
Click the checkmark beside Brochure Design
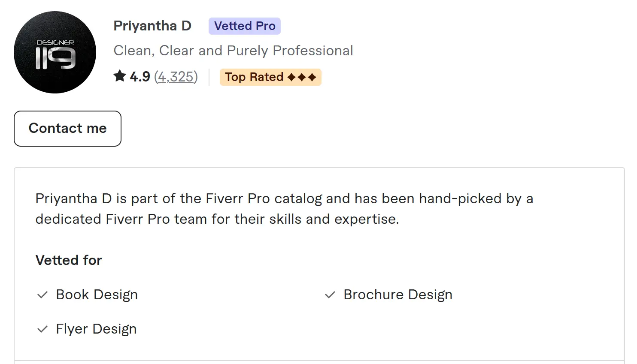(330, 295)
